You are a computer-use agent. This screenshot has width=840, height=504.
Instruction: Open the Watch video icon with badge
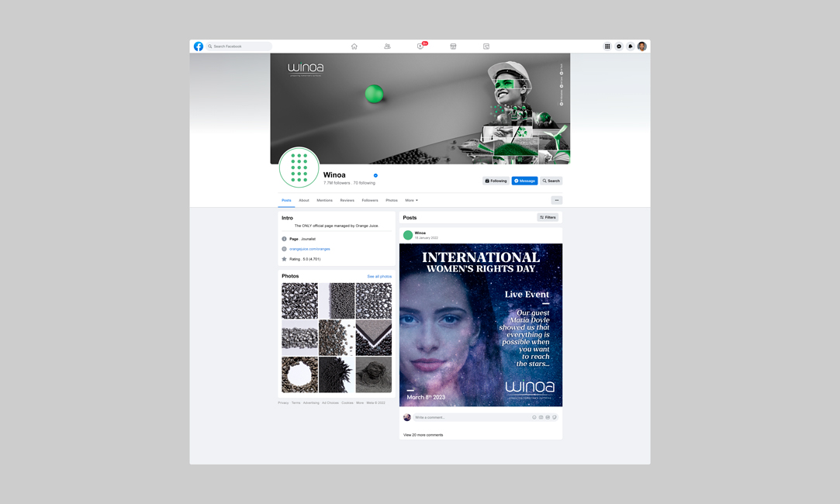(x=420, y=47)
